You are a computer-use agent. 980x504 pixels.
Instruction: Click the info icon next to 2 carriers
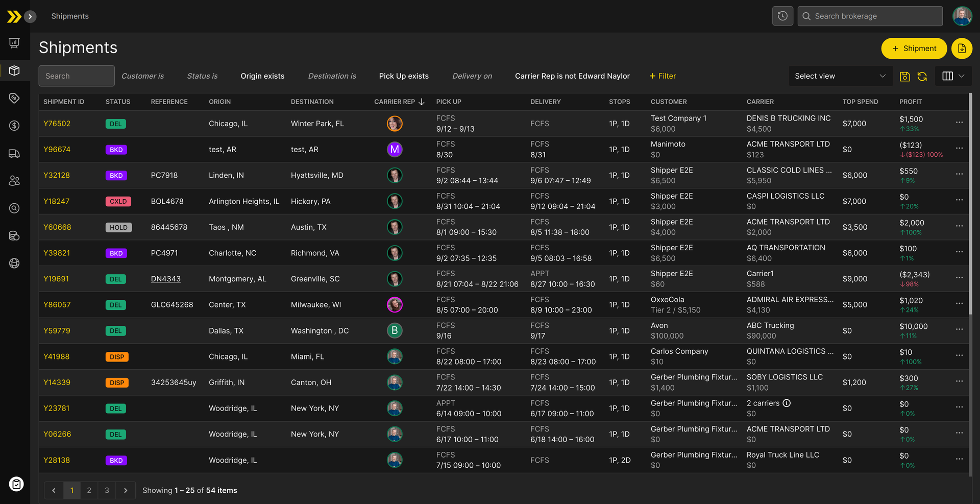787,403
